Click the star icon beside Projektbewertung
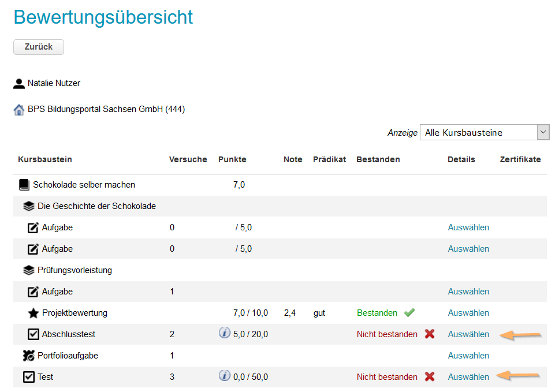555x392 pixels. coord(33,312)
